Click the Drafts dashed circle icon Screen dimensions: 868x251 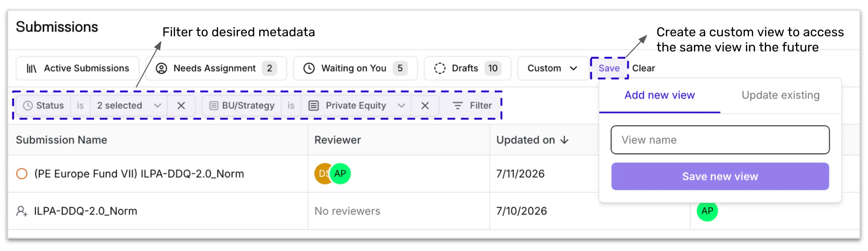pos(440,68)
